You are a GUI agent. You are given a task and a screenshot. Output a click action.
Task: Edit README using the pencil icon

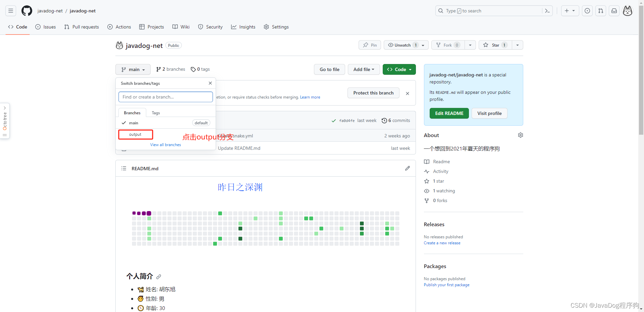pyautogui.click(x=407, y=168)
